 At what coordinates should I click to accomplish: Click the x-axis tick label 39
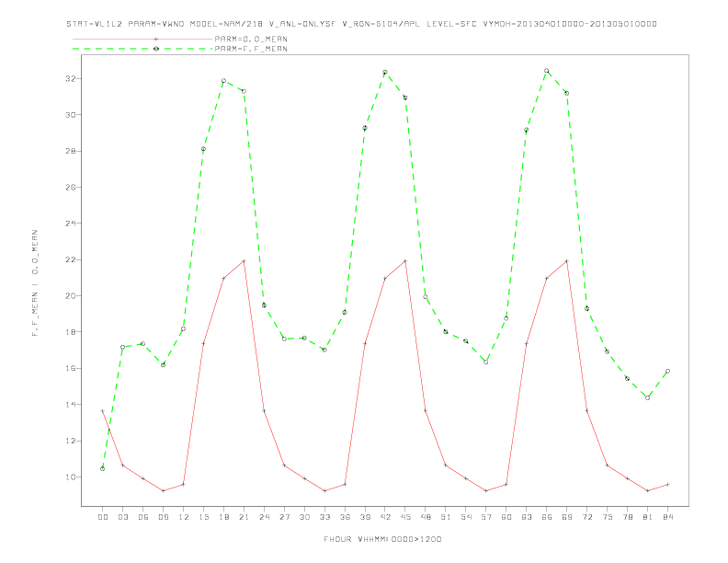(x=365, y=517)
